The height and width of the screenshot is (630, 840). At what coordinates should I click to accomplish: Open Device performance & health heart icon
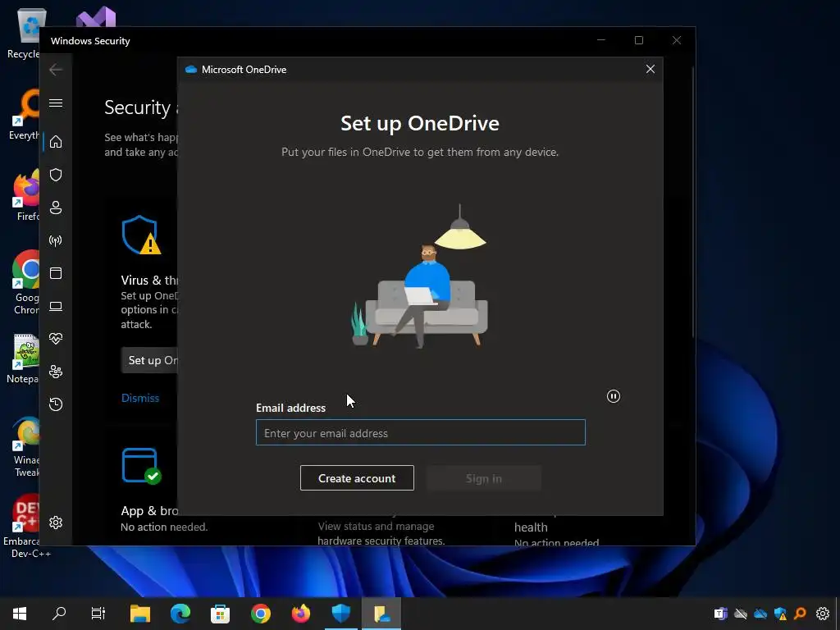pyautogui.click(x=56, y=339)
